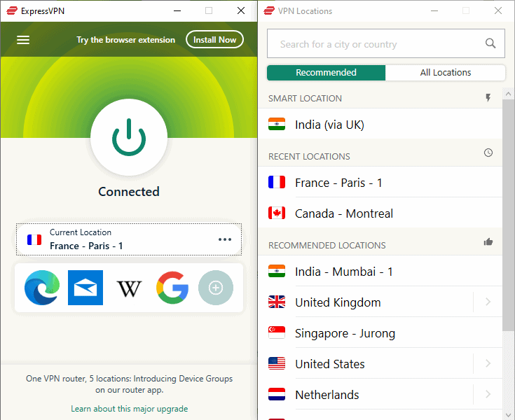
Task: Click the Singapore flag icon
Action: click(x=277, y=332)
